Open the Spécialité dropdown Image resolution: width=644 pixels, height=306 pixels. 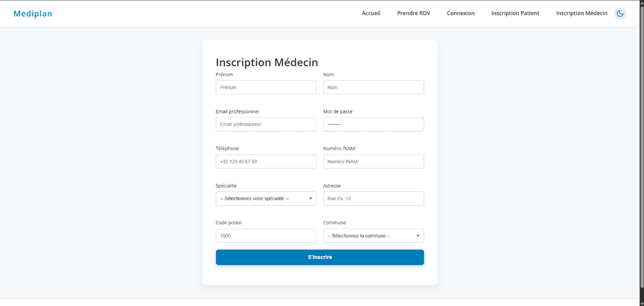click(266, 199)
